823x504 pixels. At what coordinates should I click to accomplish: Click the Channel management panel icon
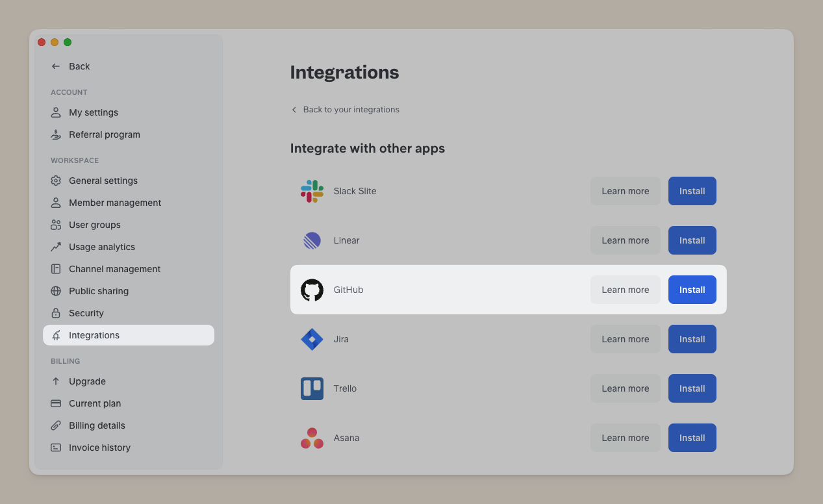[x=56, y=269]
